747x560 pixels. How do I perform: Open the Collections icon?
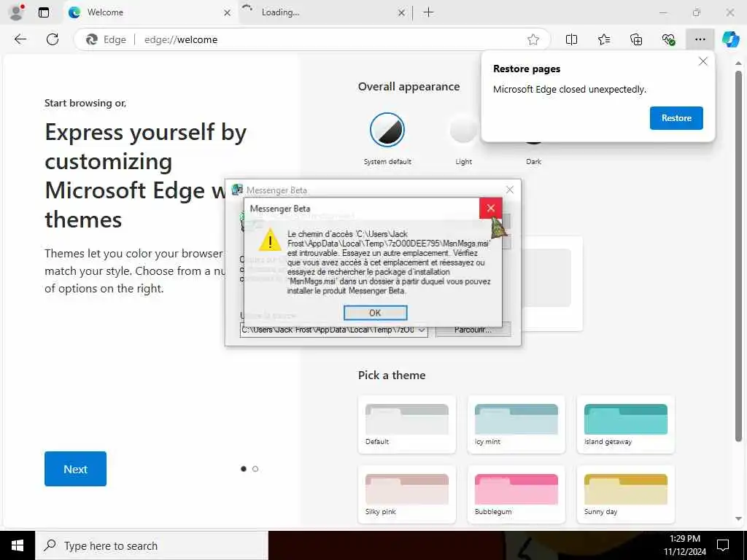(x=636, y=39)
